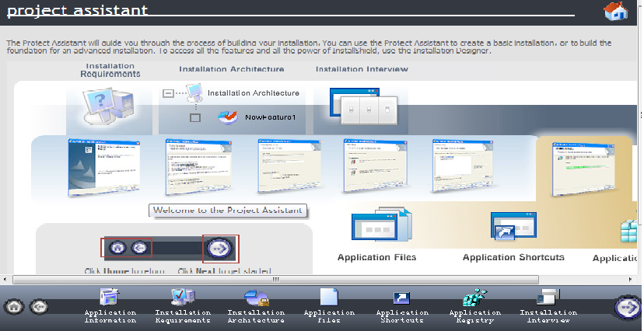The width and height of the screenshot is (644, 331).
Task: Click the large Application Files diagram icon
Action: [382, 225]
